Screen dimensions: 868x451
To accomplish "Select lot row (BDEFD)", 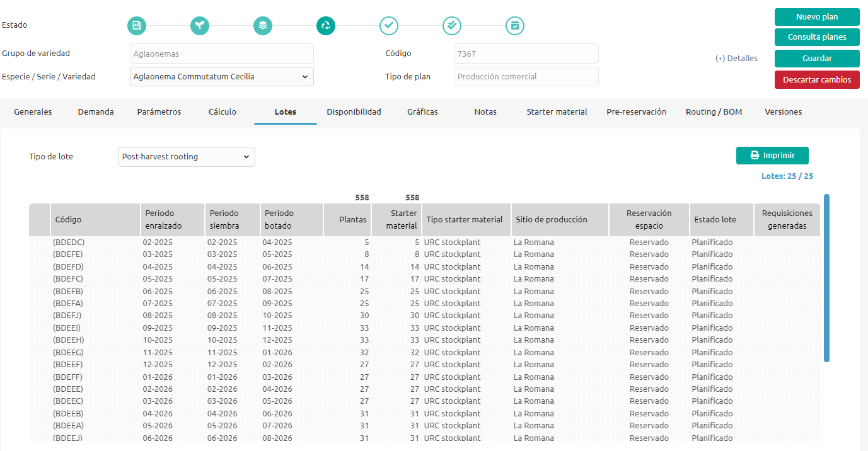I will coord(425,267).
